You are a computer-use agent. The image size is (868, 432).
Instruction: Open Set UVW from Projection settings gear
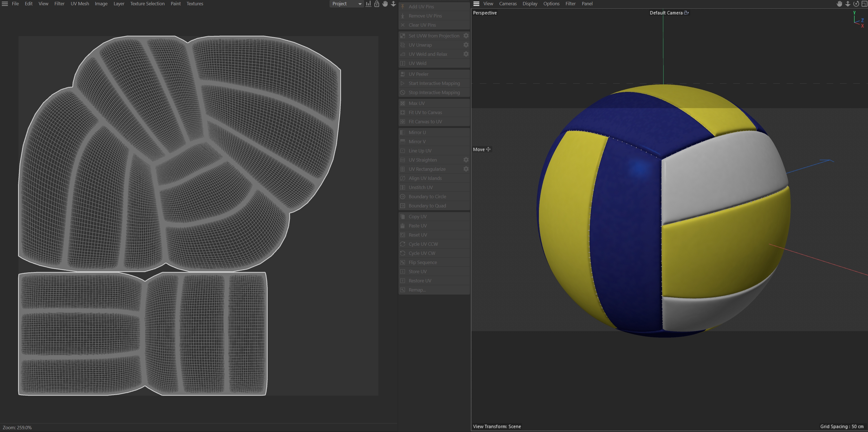click(x=466, y=36)
